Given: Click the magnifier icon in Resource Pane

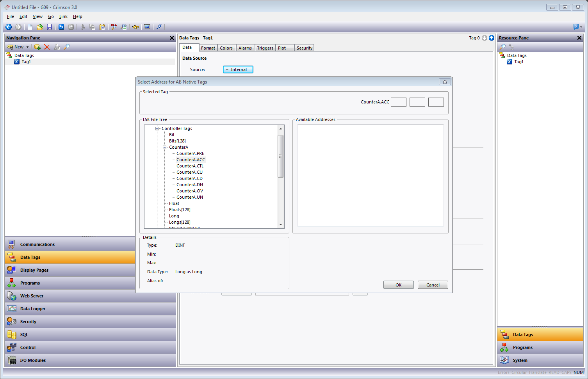Looking at the screenshot, I should point(502,47).
